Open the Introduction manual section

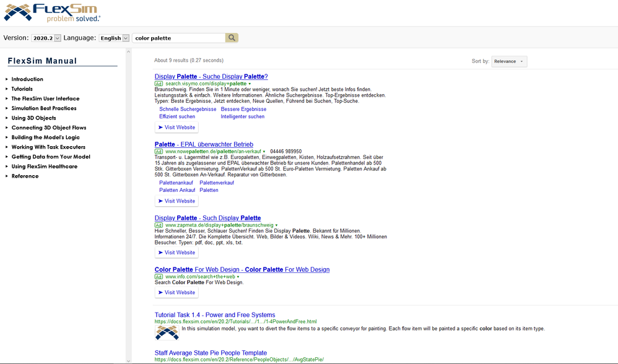point(27,79)
